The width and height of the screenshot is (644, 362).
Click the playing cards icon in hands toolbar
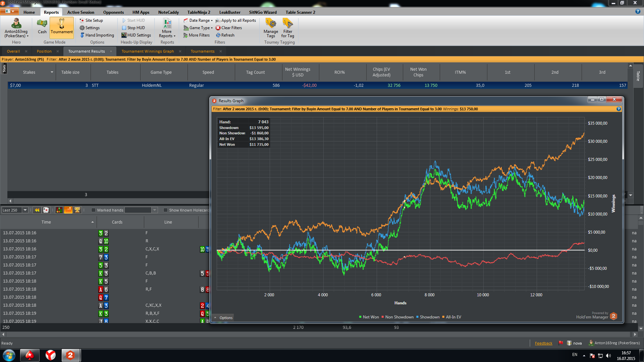(46, 210)
